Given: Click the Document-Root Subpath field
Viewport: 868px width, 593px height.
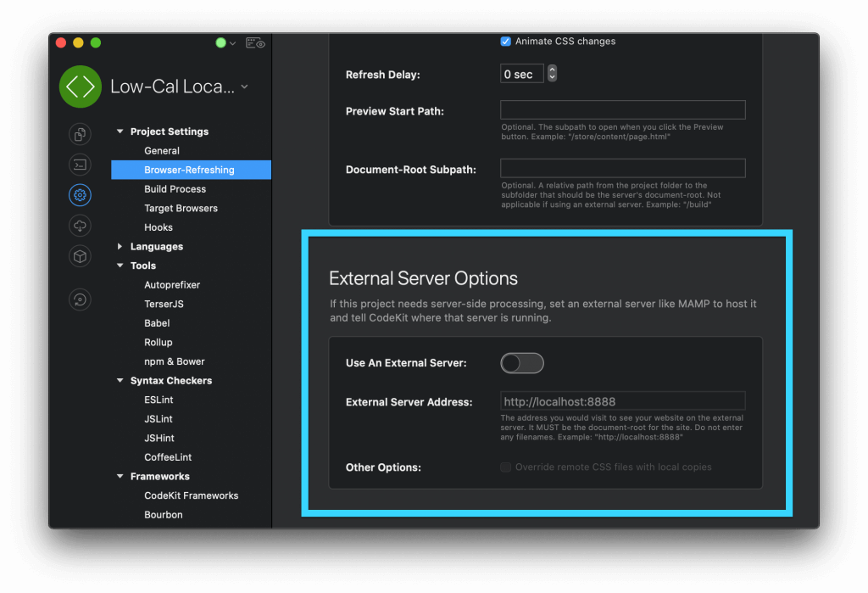Looking at the screenshot, I should tap(623, 168).
